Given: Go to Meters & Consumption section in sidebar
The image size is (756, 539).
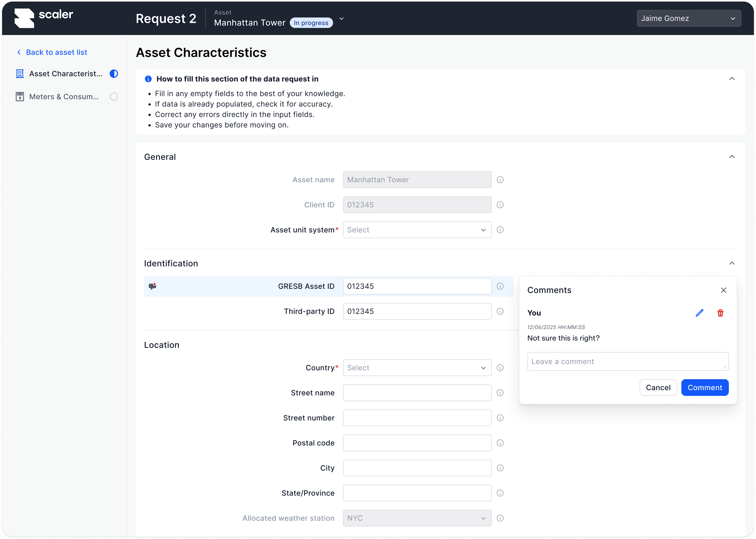Looking at the screenshot, I should click(67, 97).
